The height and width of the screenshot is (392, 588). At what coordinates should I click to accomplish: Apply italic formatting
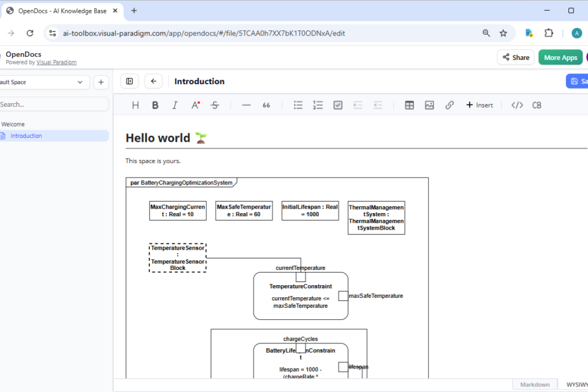[175, 105]
